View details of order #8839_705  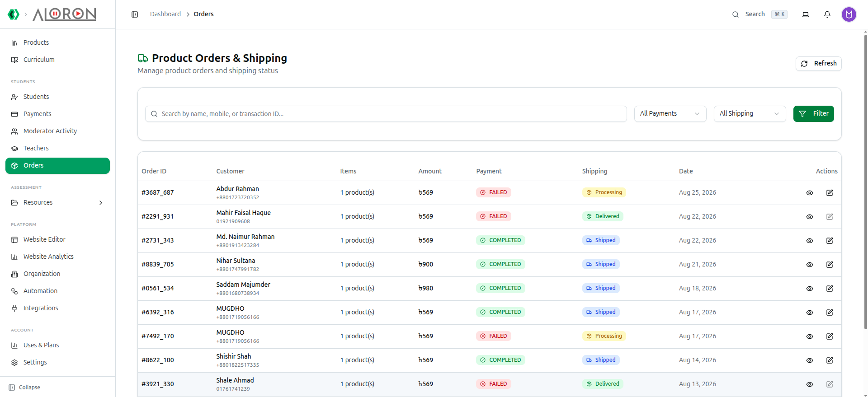point(810,265)
